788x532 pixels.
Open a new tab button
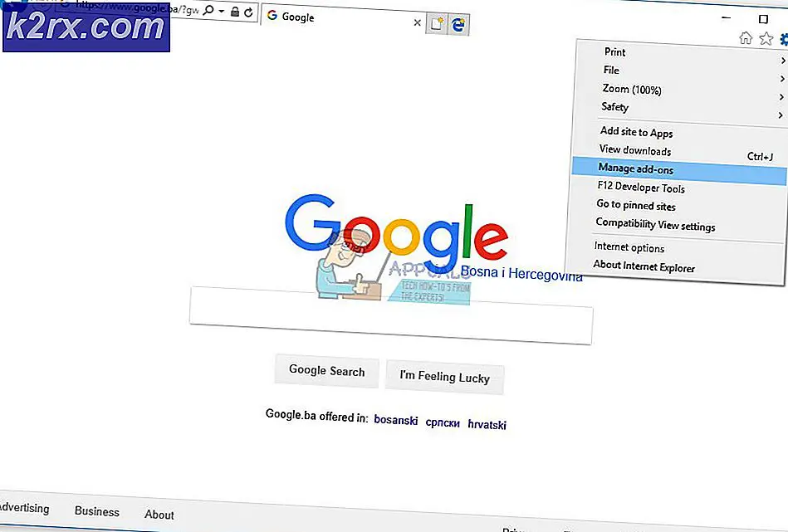point(436,23)
